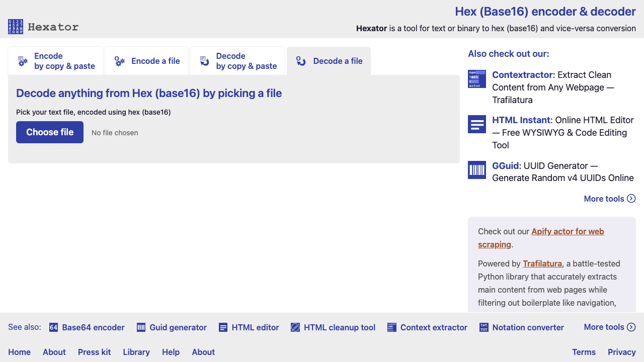Open the Apify actor for web scraping link

click(541, 238)
